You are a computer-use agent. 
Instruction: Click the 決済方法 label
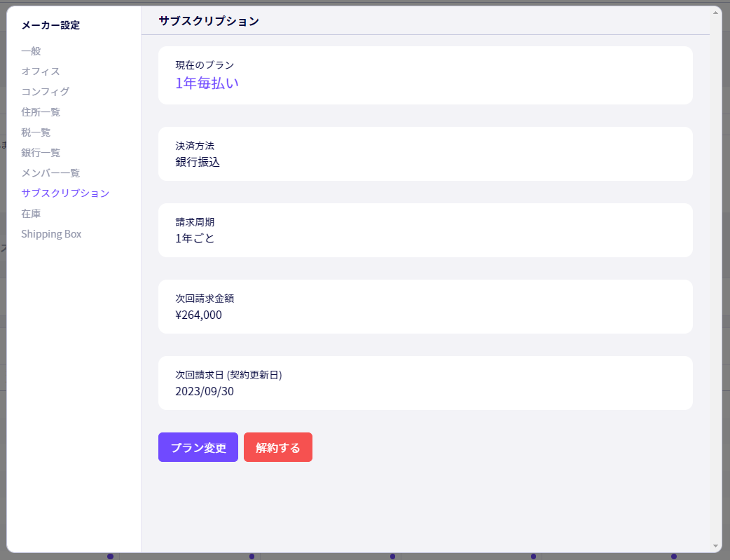tap(195, 146)
